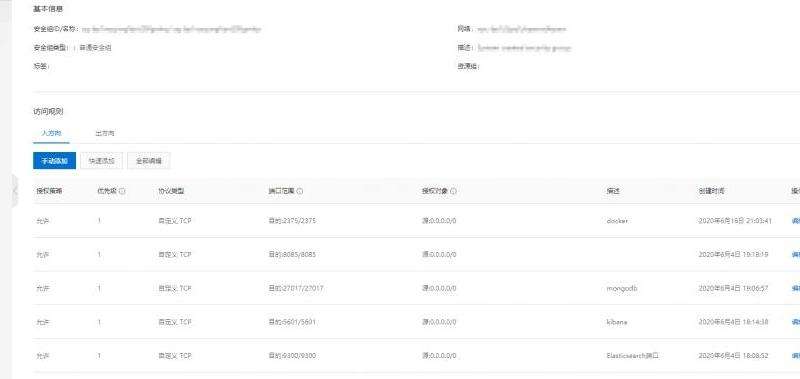Click the mongodb description cell

point(622,288)
